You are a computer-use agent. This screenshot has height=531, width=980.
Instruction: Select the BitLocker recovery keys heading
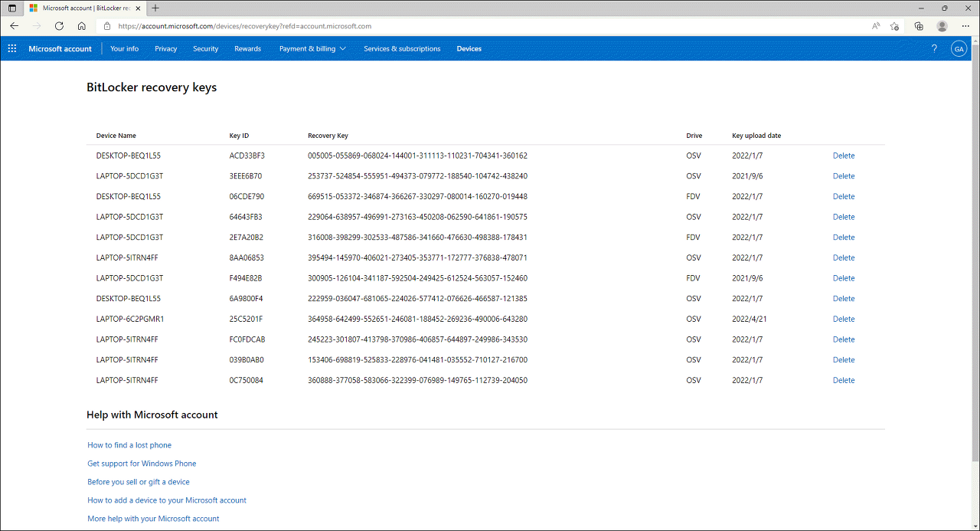tap(152, 87)
